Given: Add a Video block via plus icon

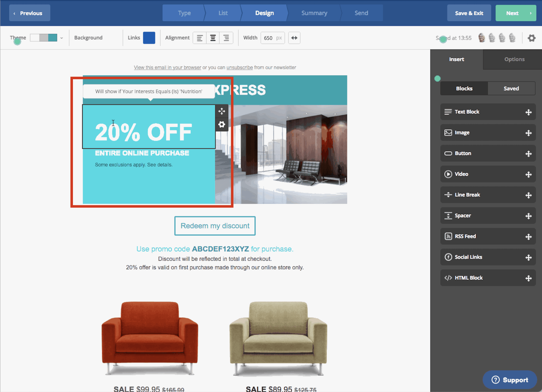Looking at the screenshot, I should (x=528, y=174).
